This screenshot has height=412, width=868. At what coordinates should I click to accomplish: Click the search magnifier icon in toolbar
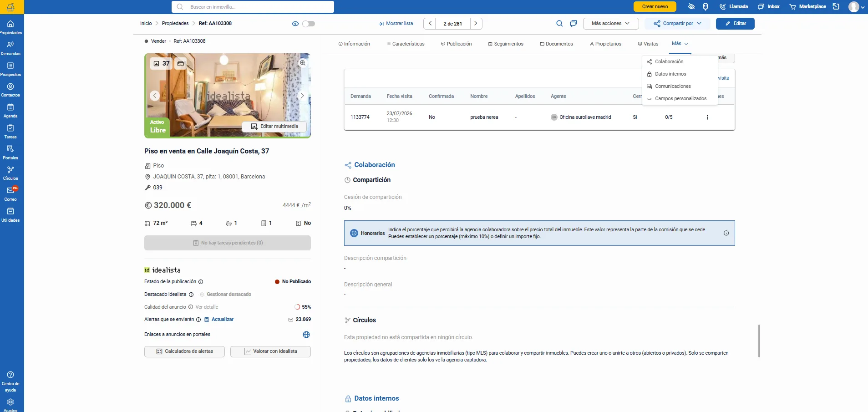(559, 24)
